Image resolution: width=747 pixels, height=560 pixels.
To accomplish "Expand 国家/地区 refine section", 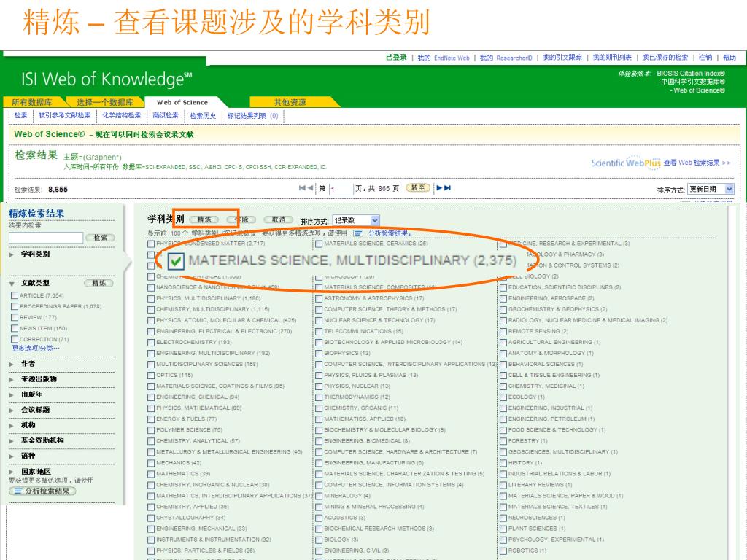I will point(12,472).
